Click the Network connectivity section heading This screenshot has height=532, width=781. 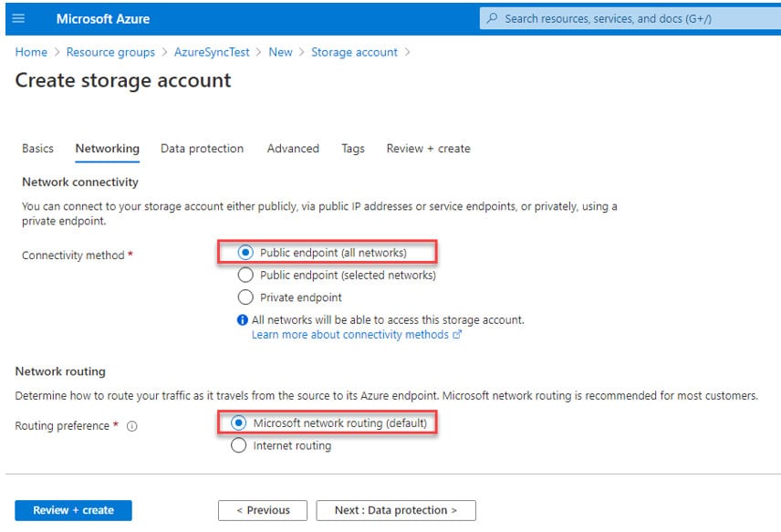click(x=80, y=182)
